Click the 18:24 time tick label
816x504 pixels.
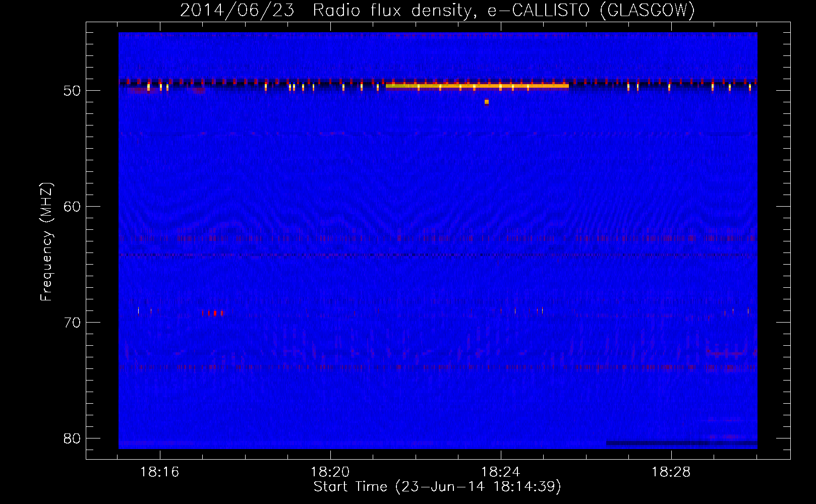click(x=501, y=472)
